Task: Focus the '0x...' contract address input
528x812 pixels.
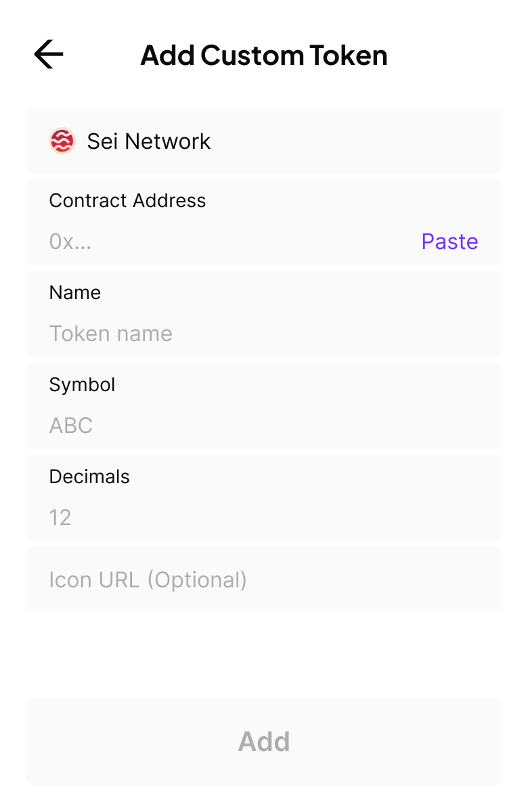Action: tap(203, 242)
